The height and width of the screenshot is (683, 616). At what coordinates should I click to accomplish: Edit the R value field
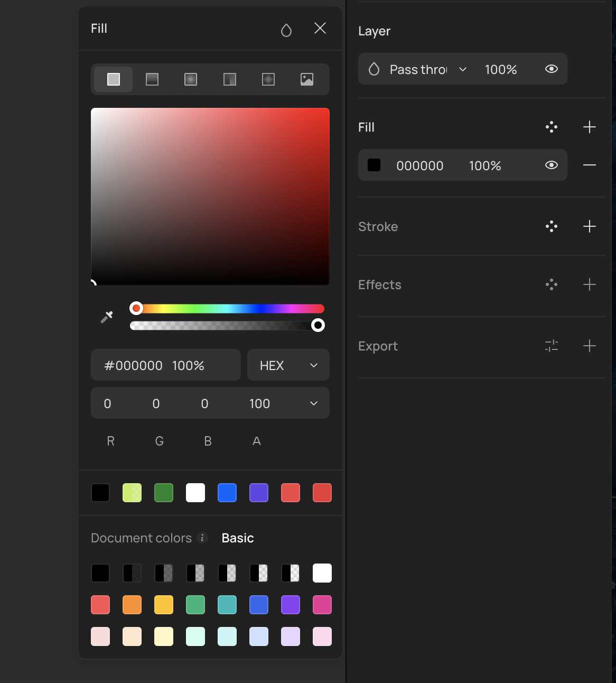pos(107,403)
